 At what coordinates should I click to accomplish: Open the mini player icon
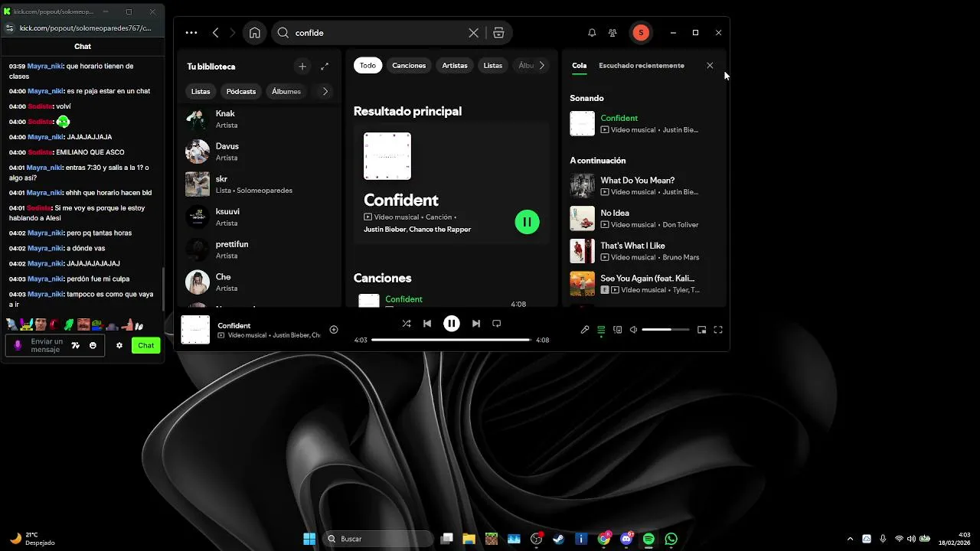click(x=701, y=330)
